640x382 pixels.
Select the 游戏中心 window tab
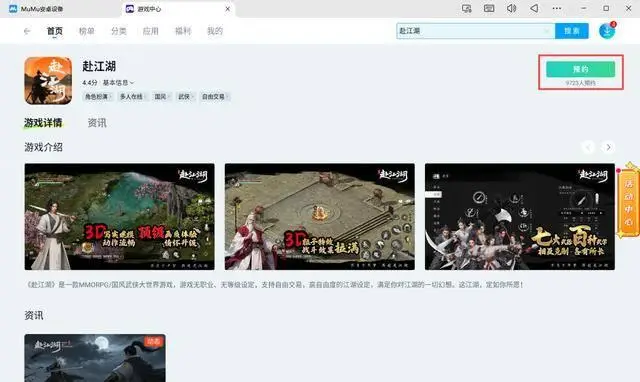click(x=178, y=9)
